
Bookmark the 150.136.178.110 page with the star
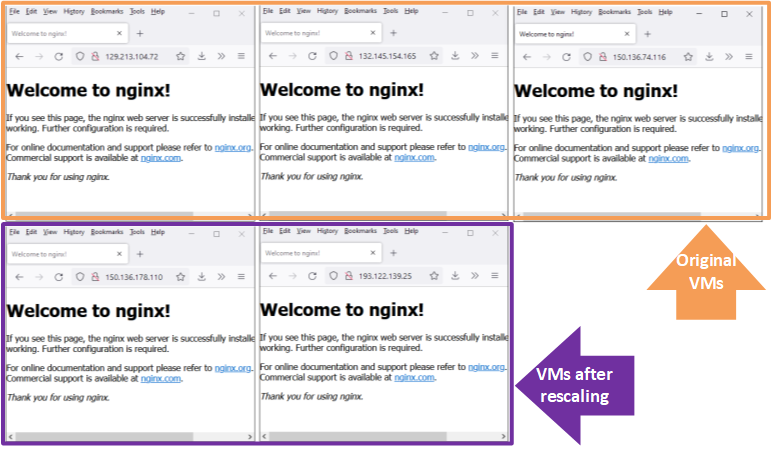coord(181,277)
